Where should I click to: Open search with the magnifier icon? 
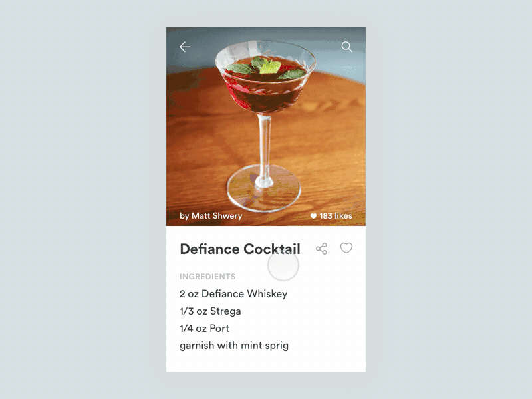(346, 47)
